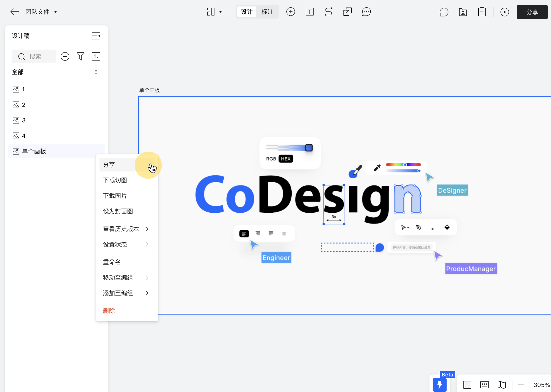Play the prototype preview
Viewport: 551px width, 392px height.
(x=505, y=12)
